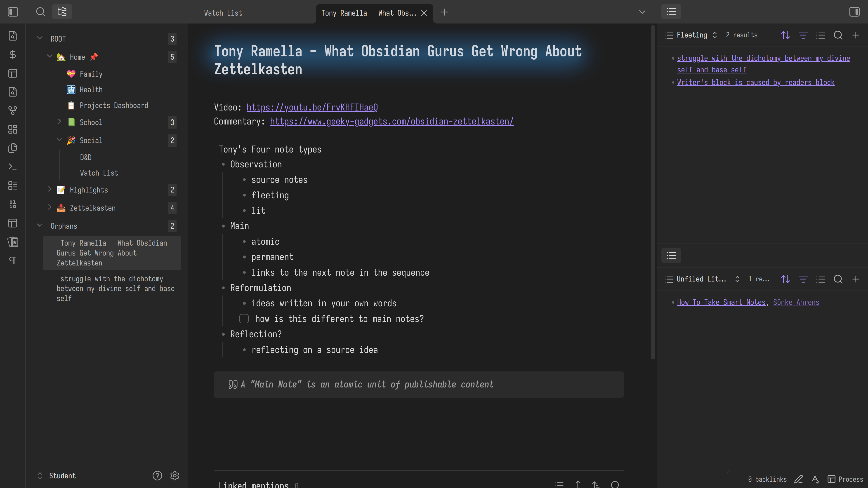This screenshot has height=488, width=868.
Task: Collapse the Social folder chevron
Action: click(59, 140)
